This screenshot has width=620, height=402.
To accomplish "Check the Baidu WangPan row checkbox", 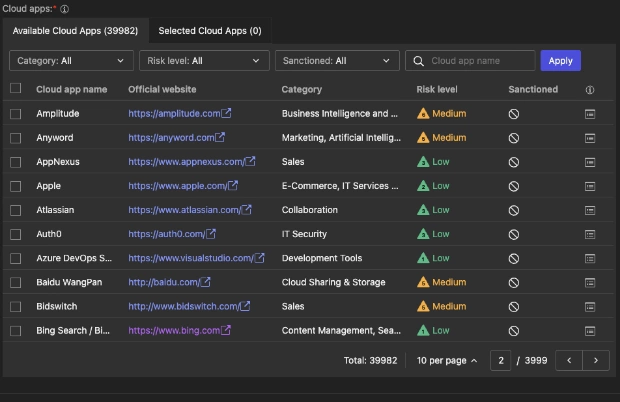I will (15, 283).
